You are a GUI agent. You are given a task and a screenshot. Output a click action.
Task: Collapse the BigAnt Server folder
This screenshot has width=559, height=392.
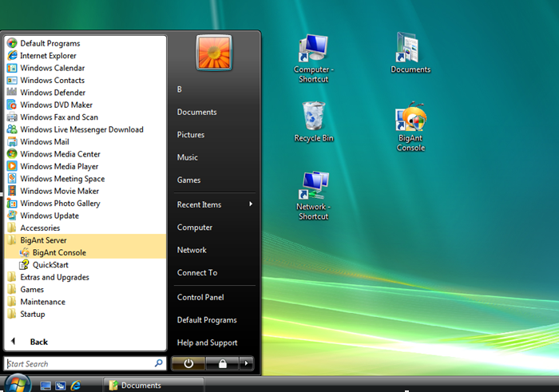85,240
